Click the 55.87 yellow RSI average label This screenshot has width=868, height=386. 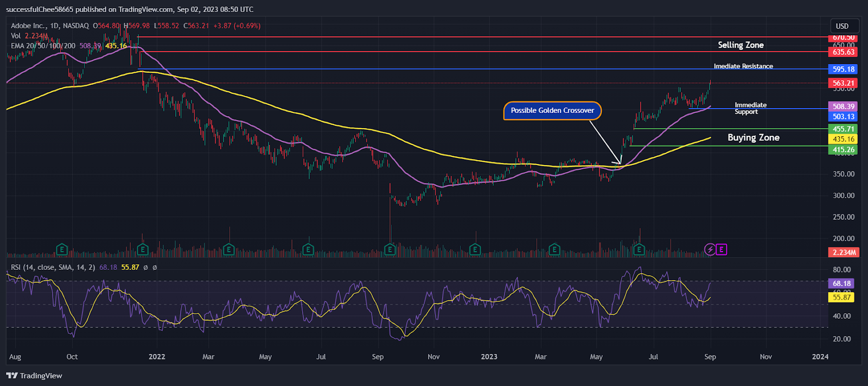[841, 298]
